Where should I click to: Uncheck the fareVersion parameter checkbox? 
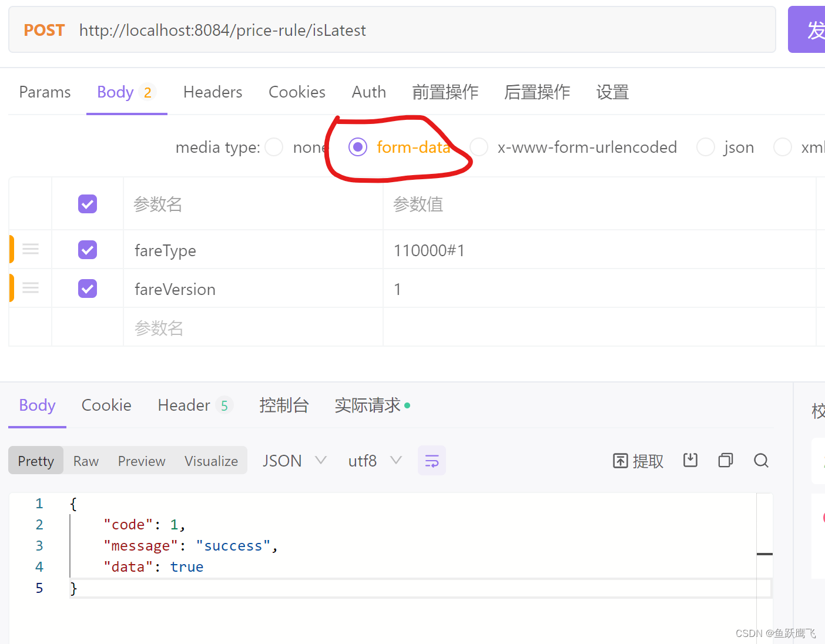87,289
